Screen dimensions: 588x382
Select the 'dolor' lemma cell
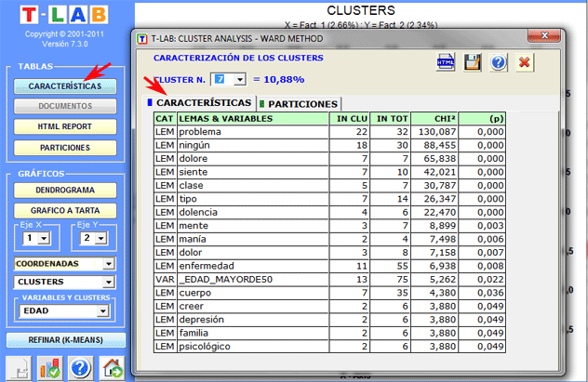[x=253, y=253]
